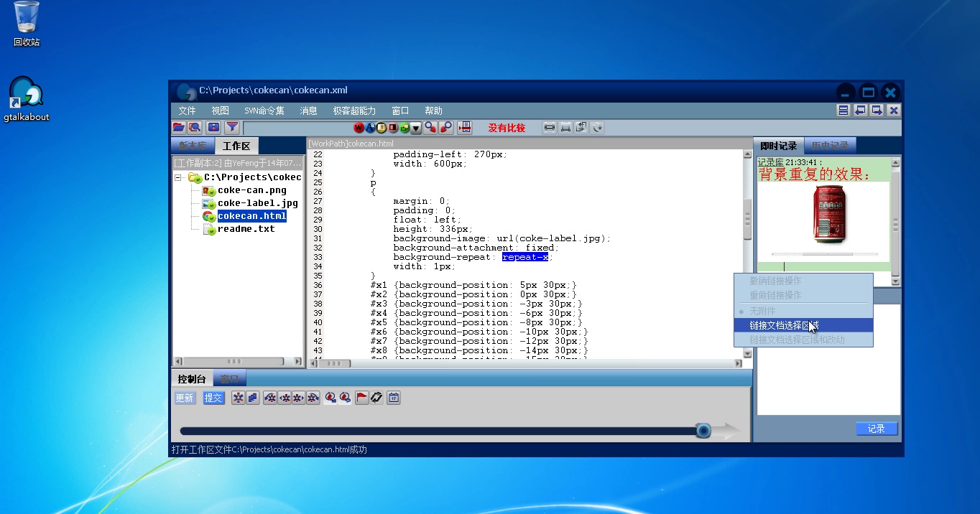Open the SVN命令集 menu
This screenshot has height=514, width=980.
(x=264, y=111)
